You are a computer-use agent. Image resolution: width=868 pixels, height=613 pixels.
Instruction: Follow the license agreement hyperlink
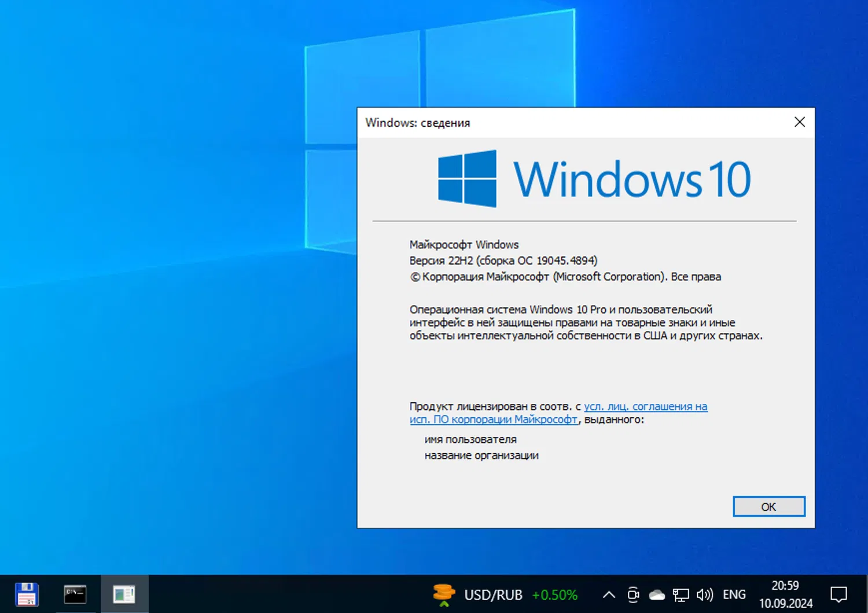click(x=645, y=406)
